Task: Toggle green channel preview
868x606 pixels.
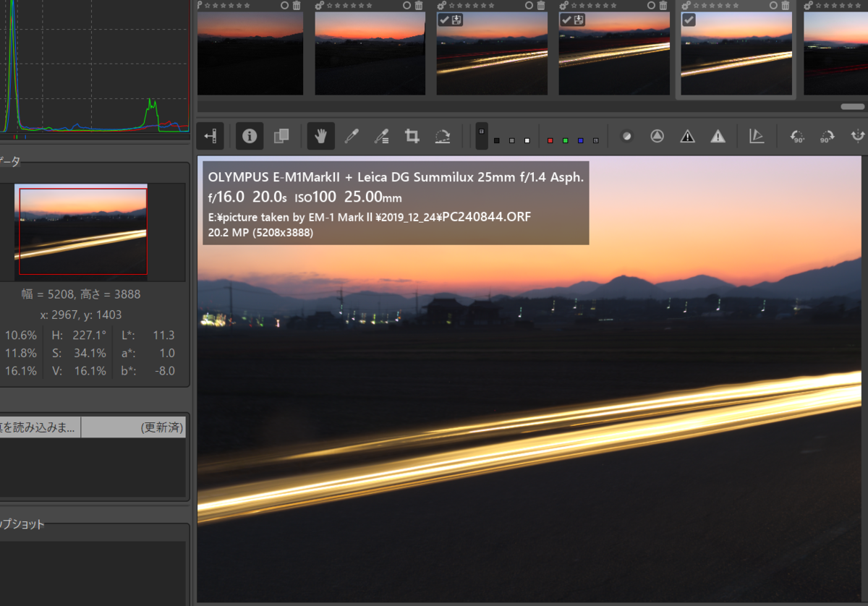Action: pyautogui.click(x=565, y=140)
